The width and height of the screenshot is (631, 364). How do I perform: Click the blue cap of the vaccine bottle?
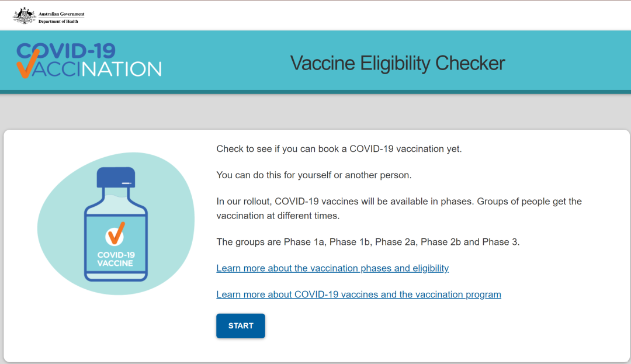click(116, 178)
